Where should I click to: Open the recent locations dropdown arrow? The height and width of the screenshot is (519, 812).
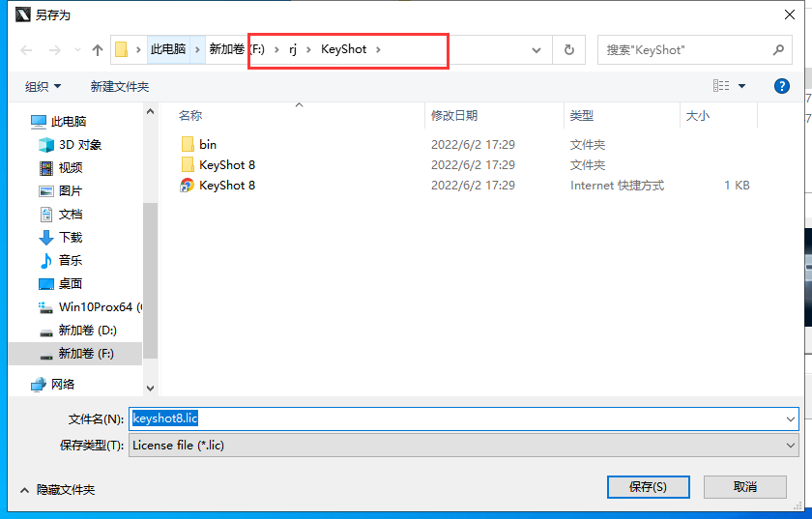[x=77, y=50]
